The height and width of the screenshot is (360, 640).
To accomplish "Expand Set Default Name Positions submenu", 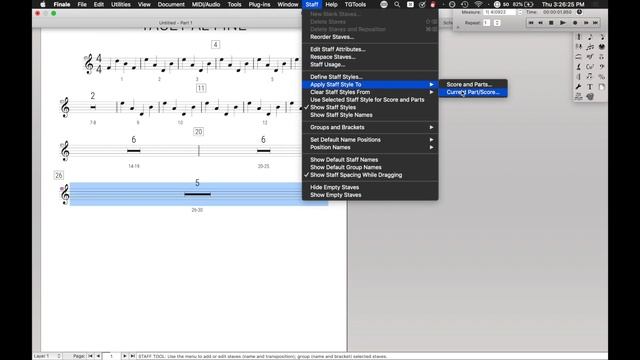I will point(370,140).
